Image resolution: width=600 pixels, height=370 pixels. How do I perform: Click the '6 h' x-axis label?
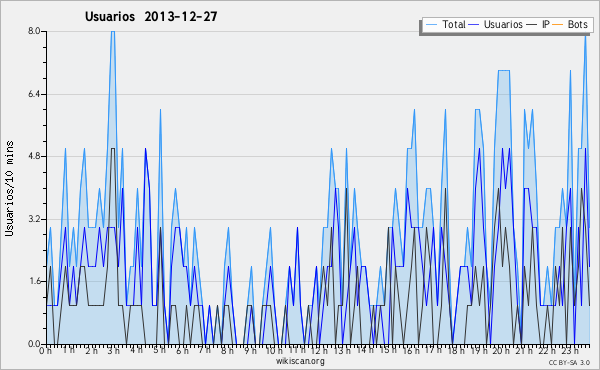pos(182,350)
